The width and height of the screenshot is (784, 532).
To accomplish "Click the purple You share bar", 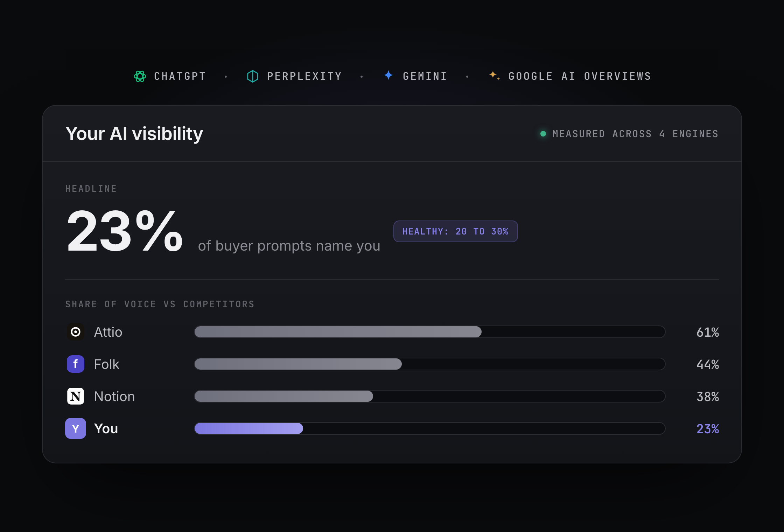I will (430, 428).
